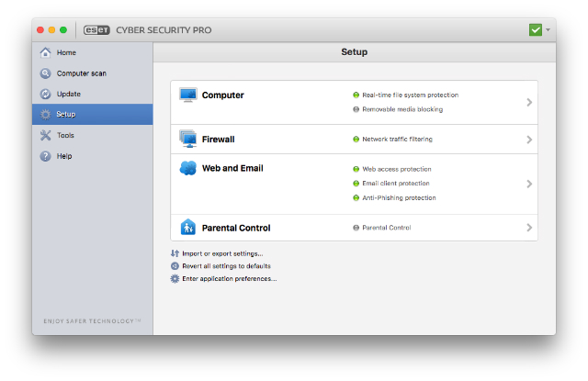Toggle Removable media blocking status dot

(x=356, y=109)
